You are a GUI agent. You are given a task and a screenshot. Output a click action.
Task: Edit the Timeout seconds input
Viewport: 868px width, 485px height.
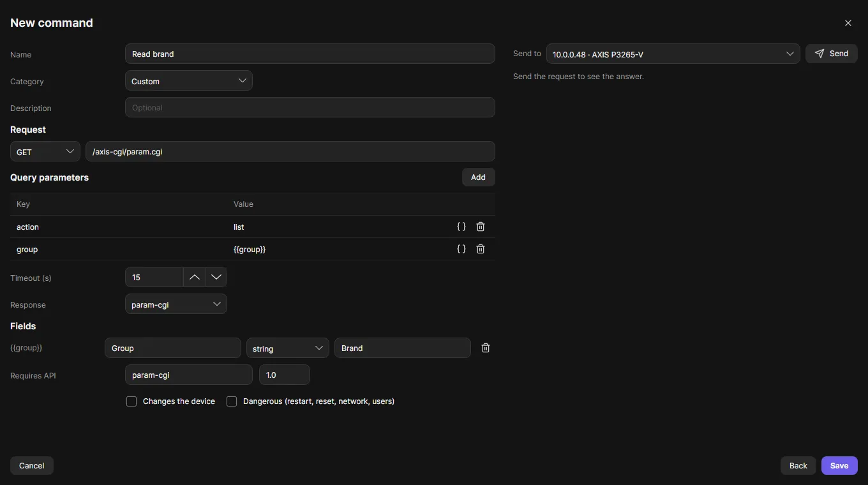(x=154, y=277)
